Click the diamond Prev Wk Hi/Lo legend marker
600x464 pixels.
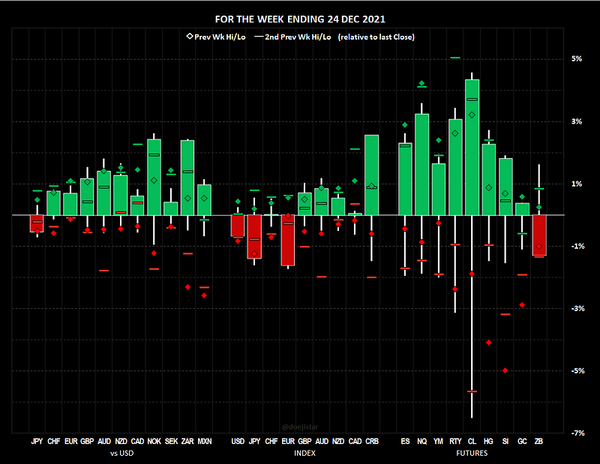[191, 36]
